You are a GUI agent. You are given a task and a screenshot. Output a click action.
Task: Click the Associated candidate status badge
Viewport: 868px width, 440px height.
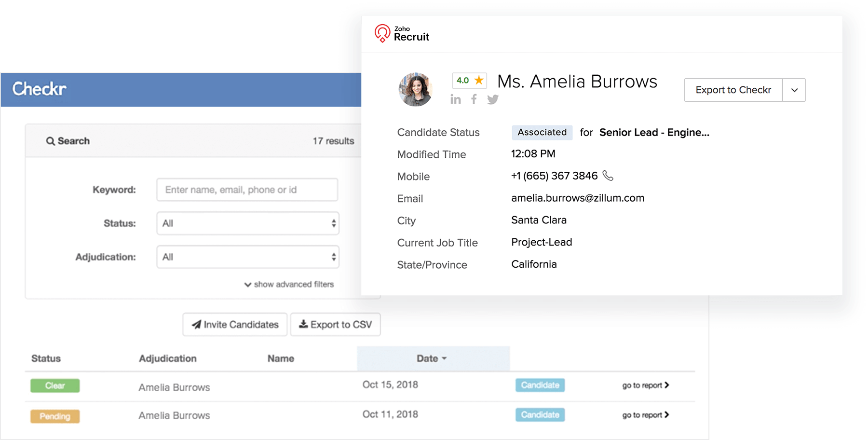tap(542, 132)
